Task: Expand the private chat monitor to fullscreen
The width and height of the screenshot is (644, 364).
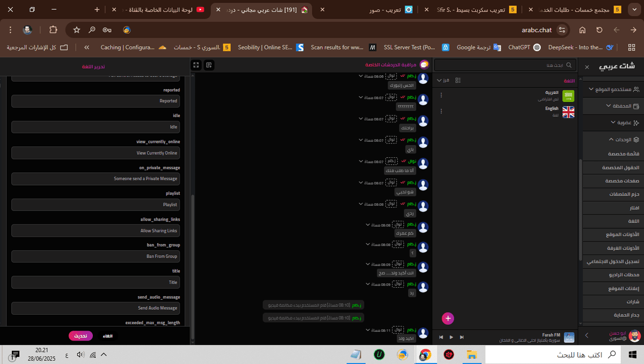Action: pos(196,65)
